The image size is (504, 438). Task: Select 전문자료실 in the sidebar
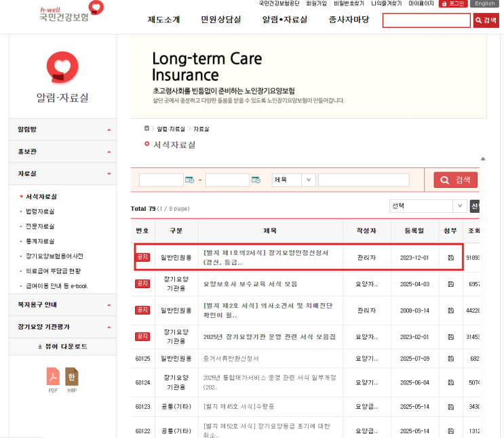coord(40,226)
